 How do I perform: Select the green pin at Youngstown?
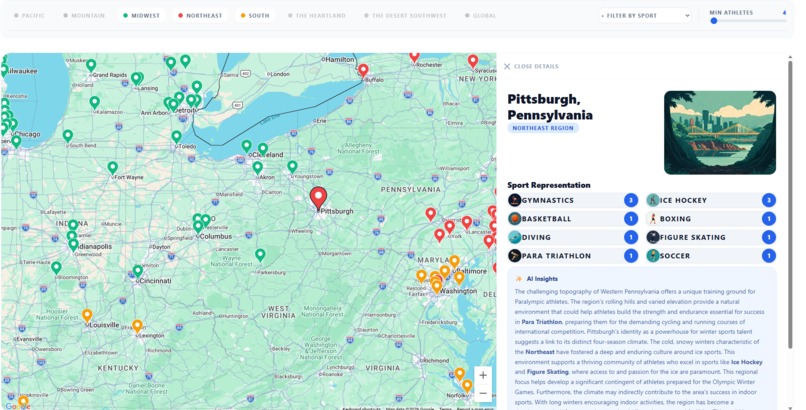[x=292, y=166]
